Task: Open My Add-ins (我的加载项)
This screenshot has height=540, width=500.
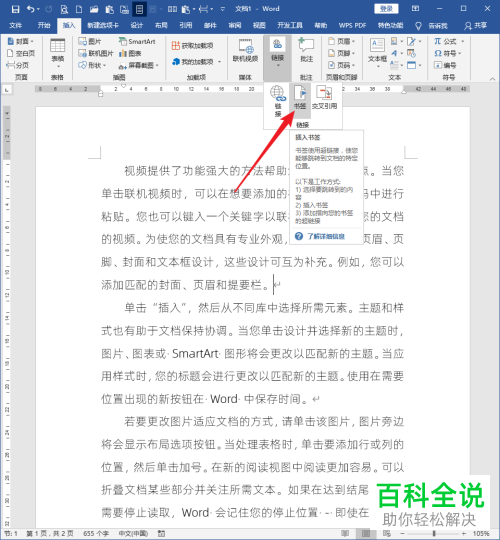Action: click(197, 62)
